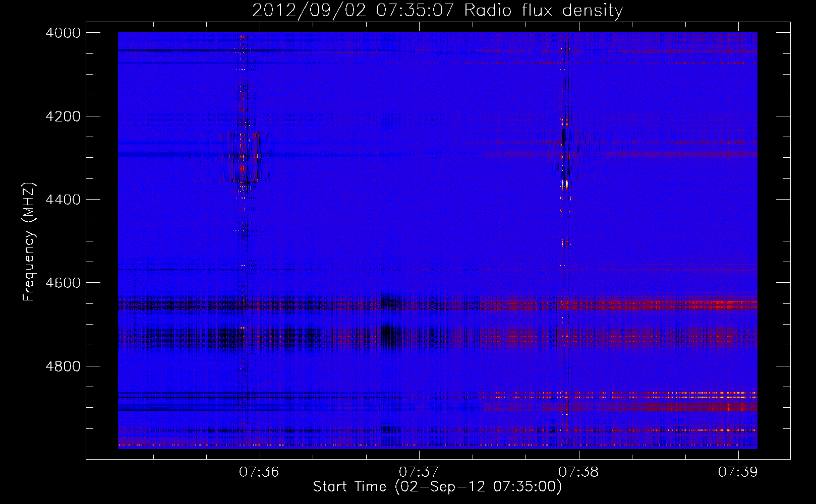Click the 07:39 time tick label

tap(738, 472)
